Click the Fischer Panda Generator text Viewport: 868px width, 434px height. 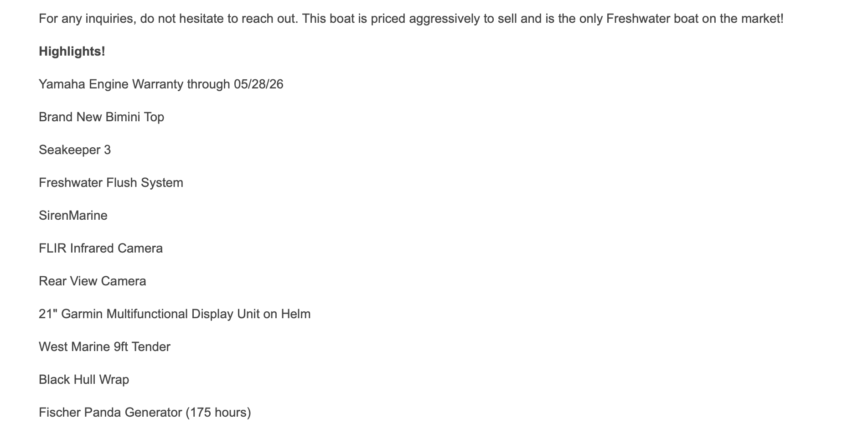coord(110,413)
